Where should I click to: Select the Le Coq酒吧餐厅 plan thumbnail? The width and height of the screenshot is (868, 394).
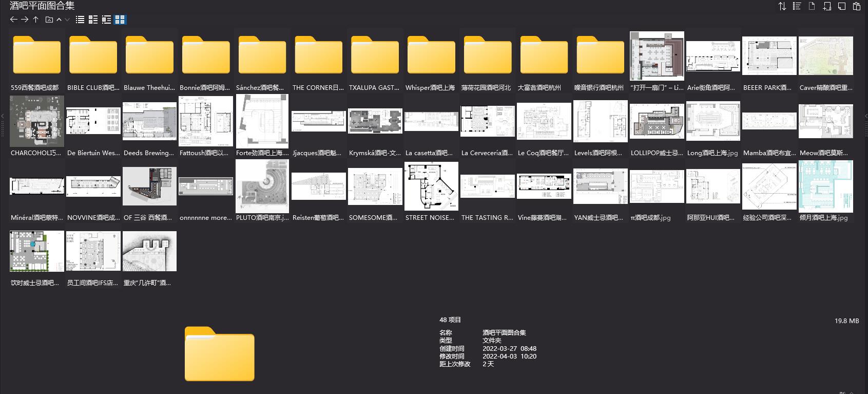[544, 121]
